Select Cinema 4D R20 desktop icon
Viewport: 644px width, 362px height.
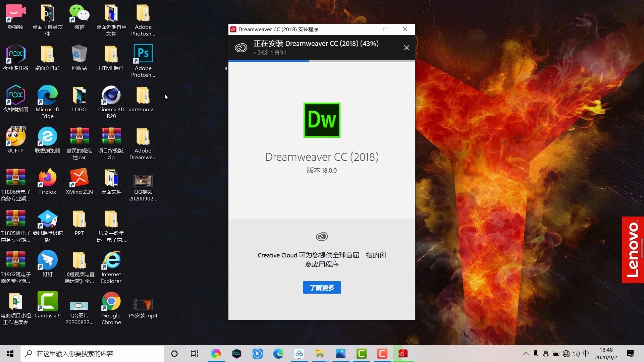click(111, 102)
